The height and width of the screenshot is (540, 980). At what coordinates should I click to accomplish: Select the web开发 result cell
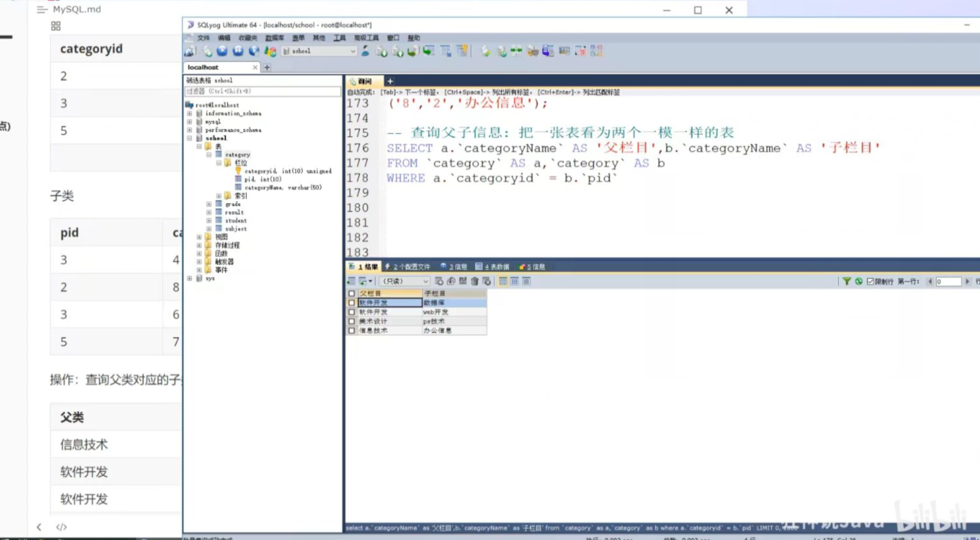point(454,312)
